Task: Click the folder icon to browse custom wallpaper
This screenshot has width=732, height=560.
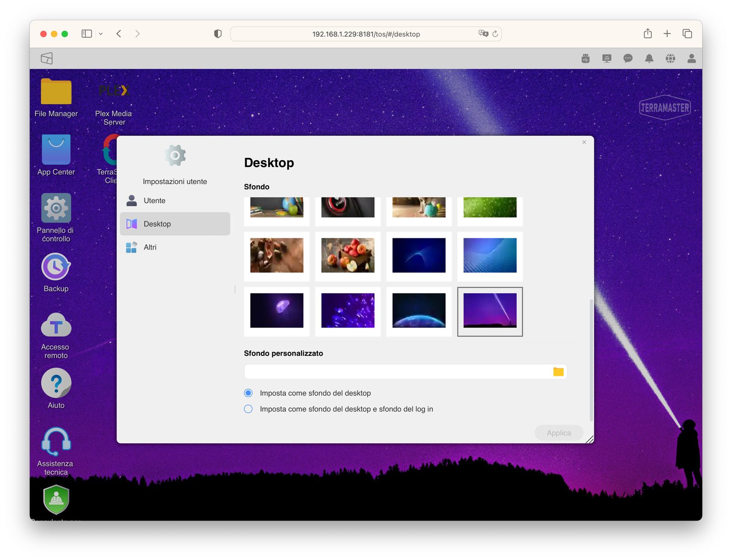Action: [x=558, y=372]
